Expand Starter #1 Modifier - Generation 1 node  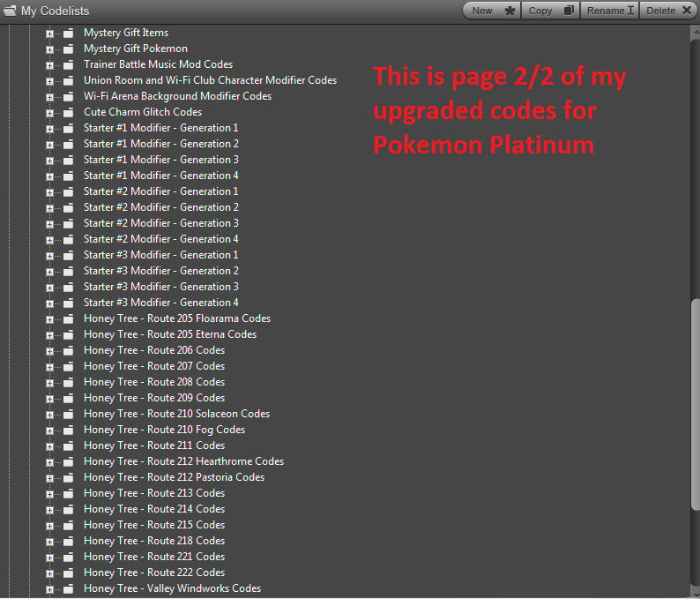click(x=49, y=129)
